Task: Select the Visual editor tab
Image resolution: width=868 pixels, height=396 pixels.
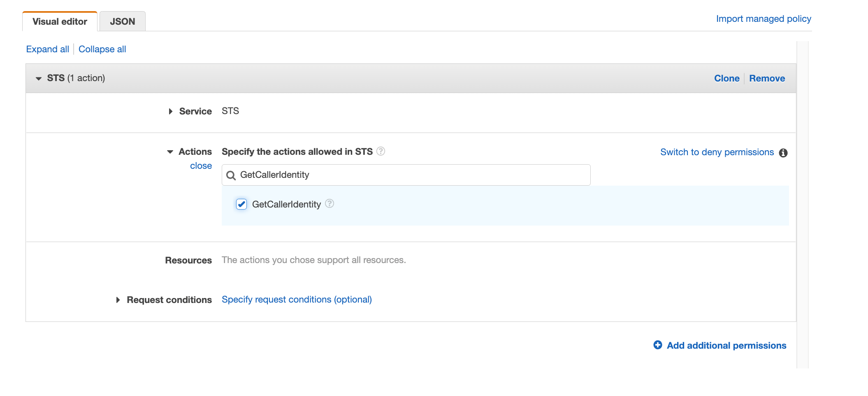Action: click(x=60, y=21)
